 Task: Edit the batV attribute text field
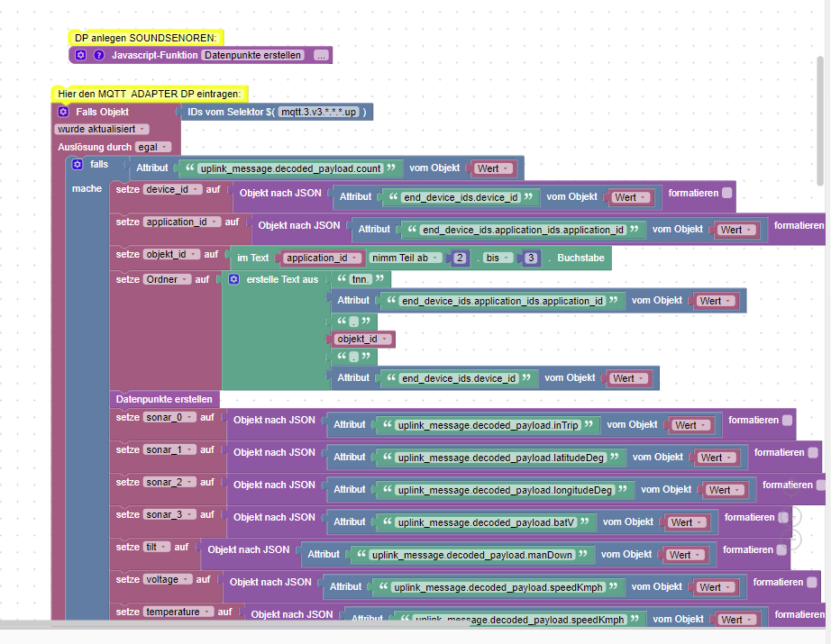[x=486, y=522]
